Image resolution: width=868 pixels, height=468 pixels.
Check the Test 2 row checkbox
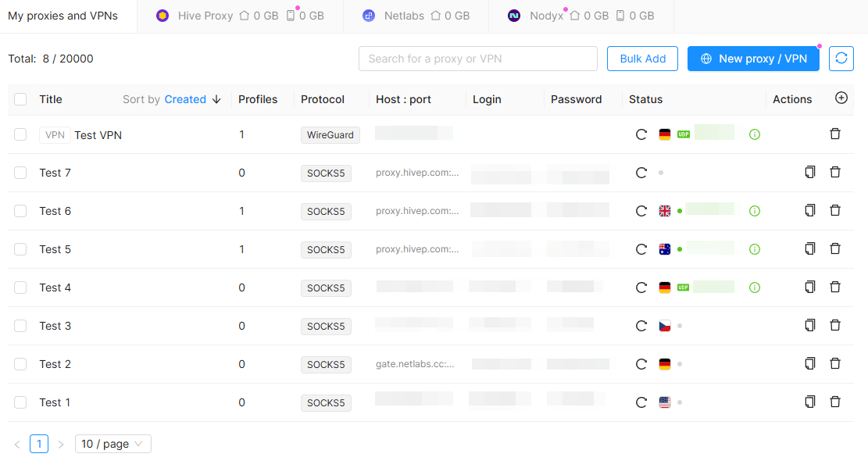[x=20, y=364]
